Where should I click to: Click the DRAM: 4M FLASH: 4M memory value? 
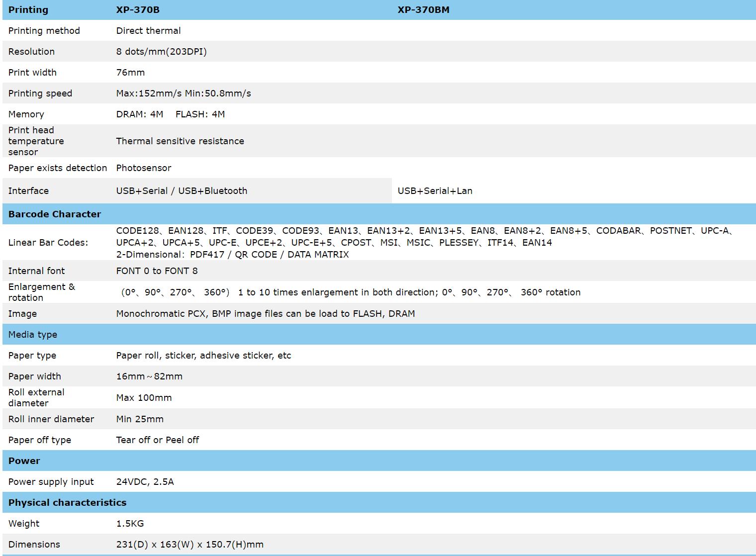pos(170,114)
